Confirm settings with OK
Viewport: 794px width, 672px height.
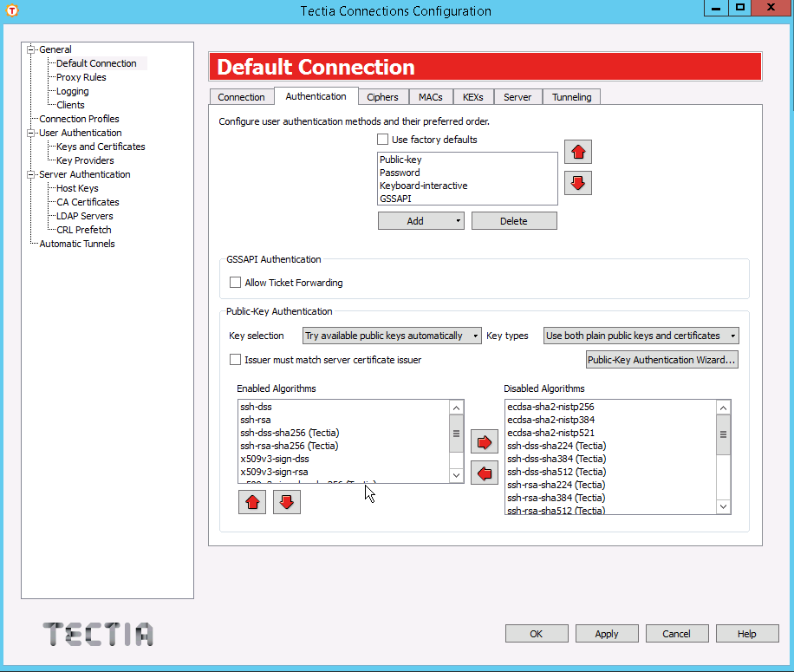(x=537, y=634)
